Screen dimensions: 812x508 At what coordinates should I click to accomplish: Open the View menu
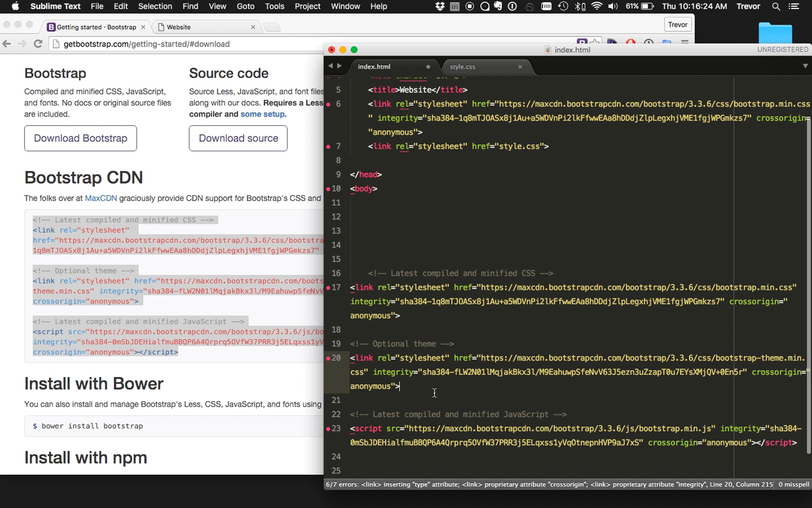click(217, 6)
